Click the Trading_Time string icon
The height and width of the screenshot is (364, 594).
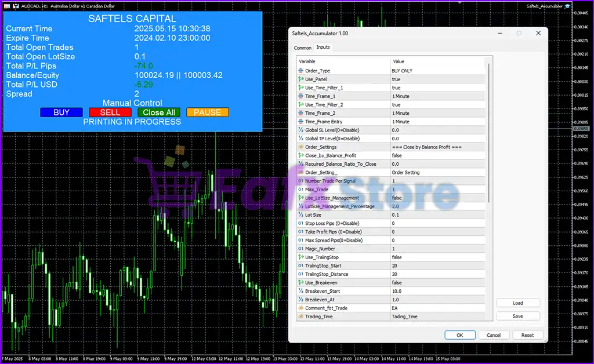301,316
